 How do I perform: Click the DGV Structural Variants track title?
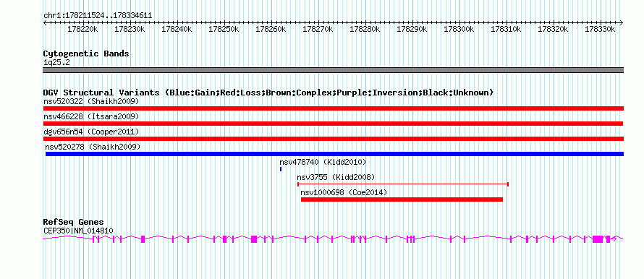coord(268,93)
